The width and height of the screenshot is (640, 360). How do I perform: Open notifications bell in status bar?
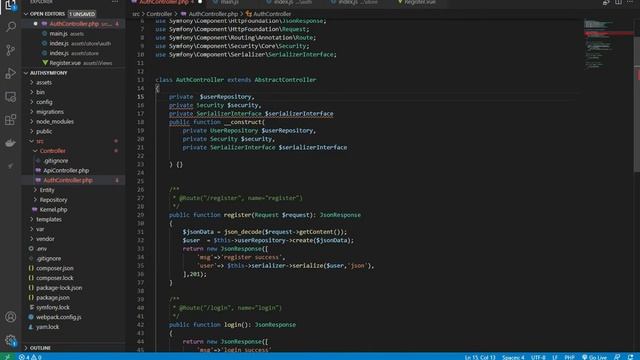(x=631, y=357)
